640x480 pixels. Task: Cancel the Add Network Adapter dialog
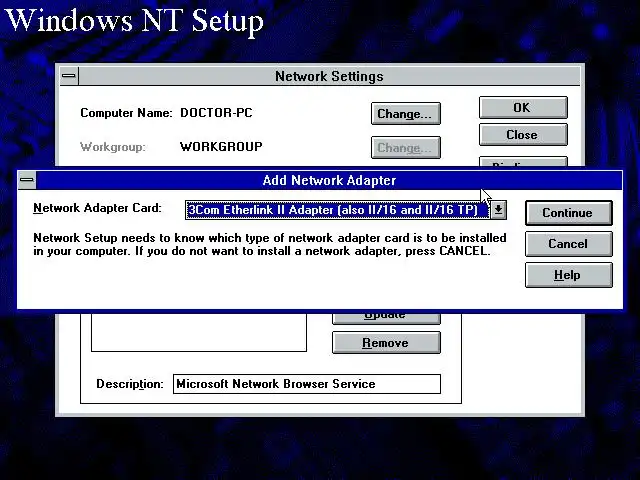[x=569, y=244]
